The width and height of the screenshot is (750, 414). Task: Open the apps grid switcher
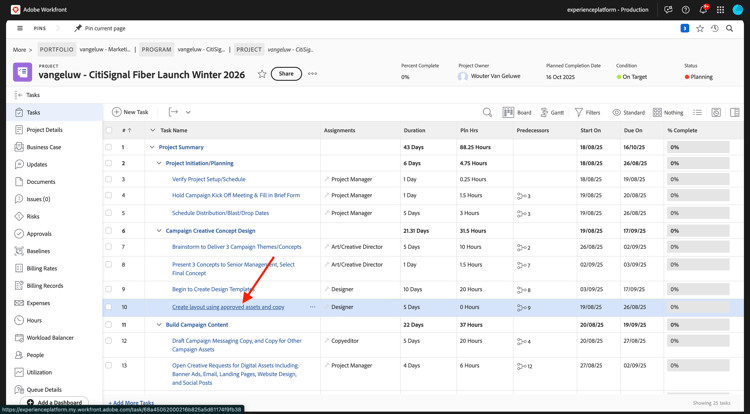(x=720, y=10)
